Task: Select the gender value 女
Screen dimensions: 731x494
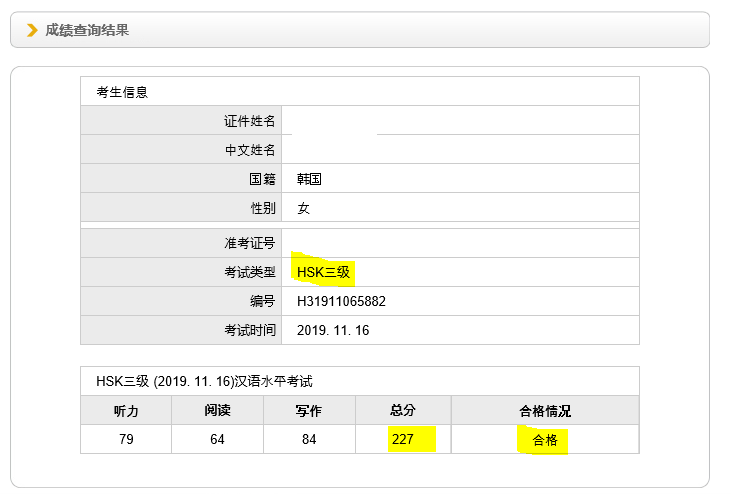Action: pos(303,208)
